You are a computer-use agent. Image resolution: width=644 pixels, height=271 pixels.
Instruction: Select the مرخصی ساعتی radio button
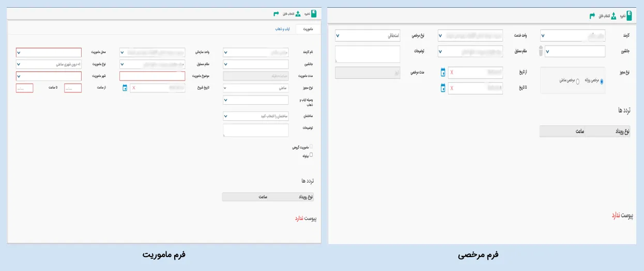[x=577, y=81]
